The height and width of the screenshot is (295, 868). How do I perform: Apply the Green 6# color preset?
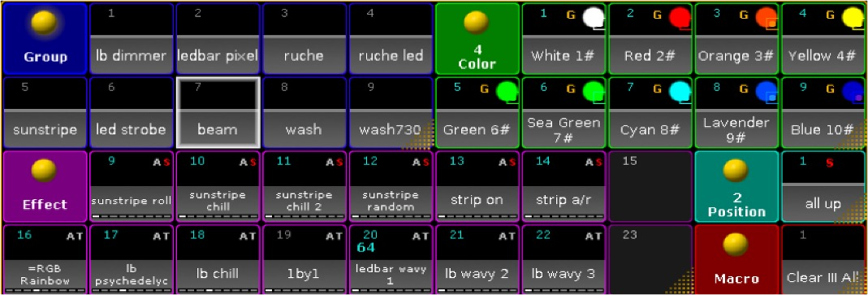point(477,113)
